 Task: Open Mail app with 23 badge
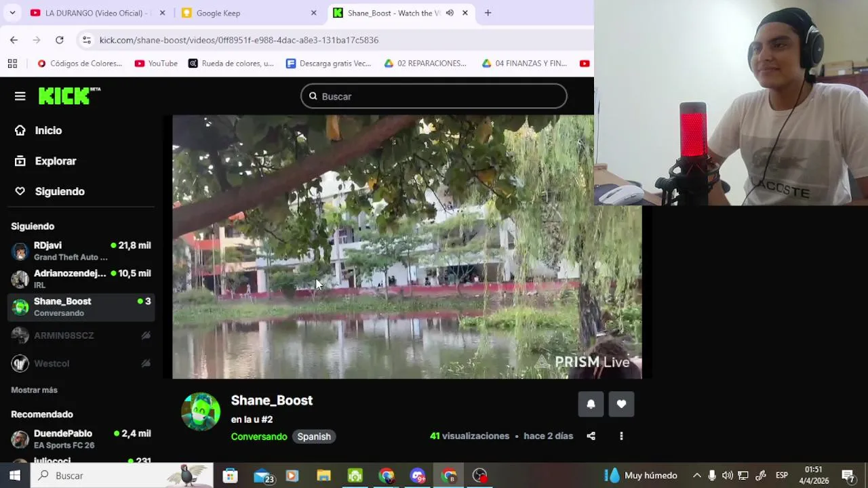click(x=263, y=476)
